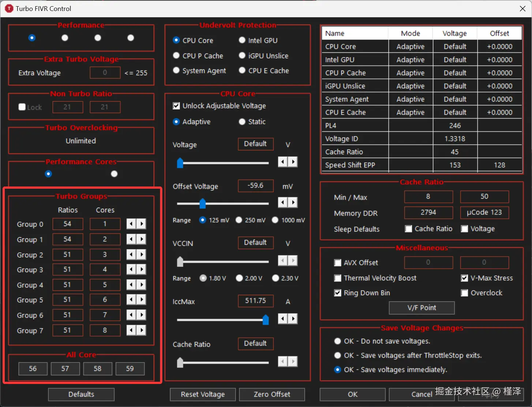Confirm with the OK button
This screenshot has width=532, height=407.
[x=353, y=394]
